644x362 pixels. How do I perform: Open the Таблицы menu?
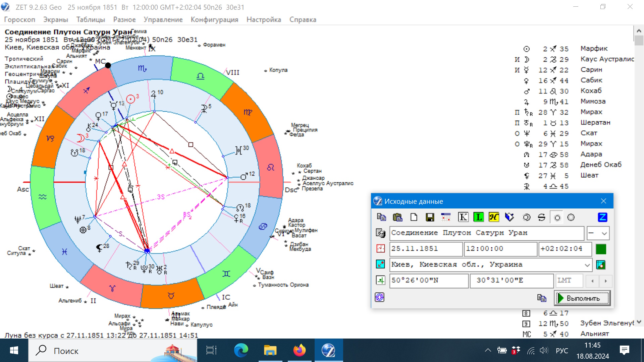coord(91,19)
